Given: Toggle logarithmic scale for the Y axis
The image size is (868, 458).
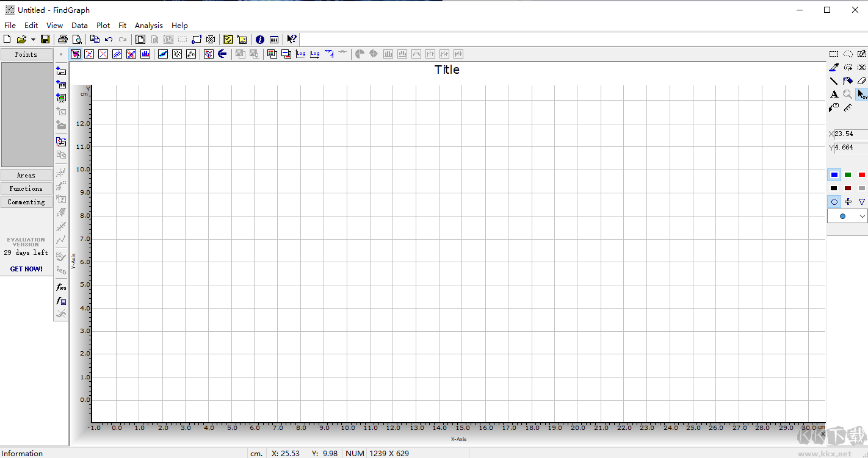Looking at the screenshot, I should pyautogui.click(x=300, y=54).
